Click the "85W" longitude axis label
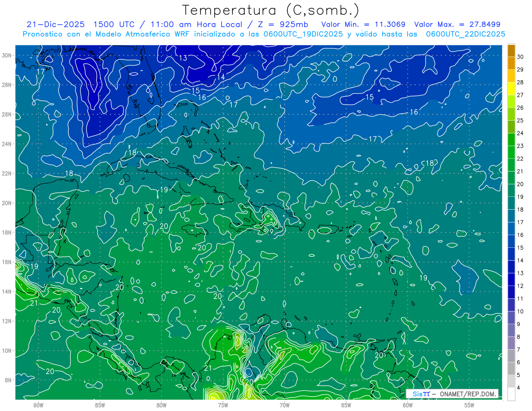Screen dimensions: 532x411 pyautogui.click(x=100, y=405)
